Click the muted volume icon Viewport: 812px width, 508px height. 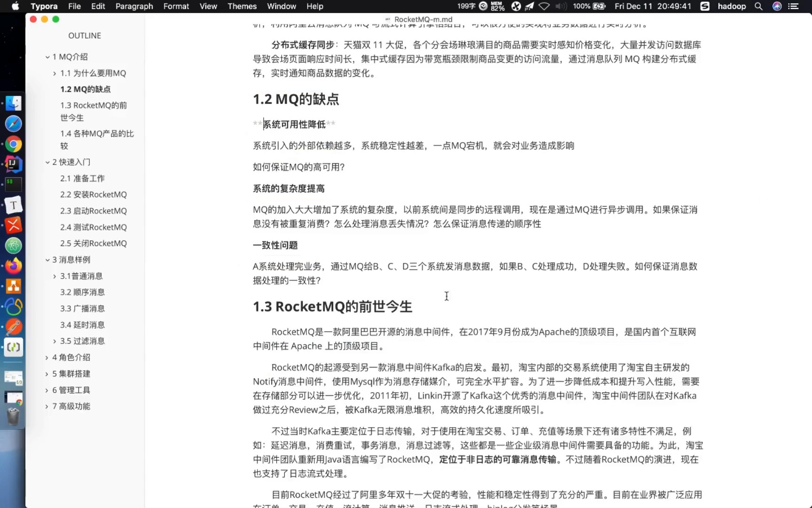click(x=561, y=6)
